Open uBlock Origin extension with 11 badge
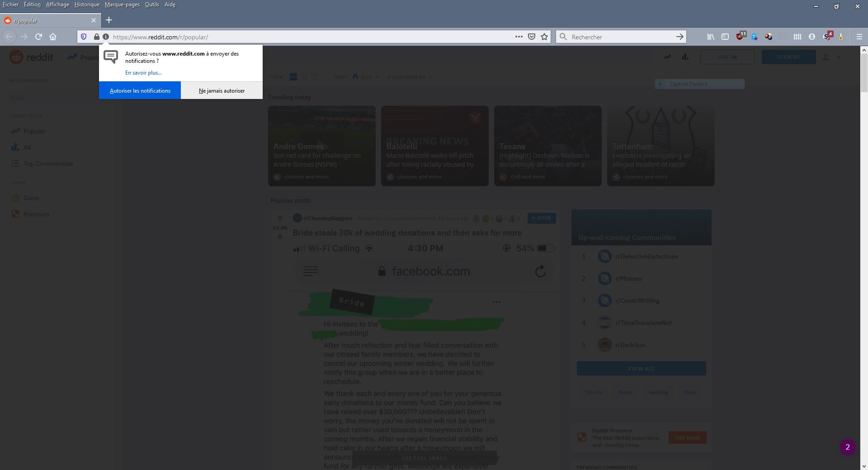 741,36
